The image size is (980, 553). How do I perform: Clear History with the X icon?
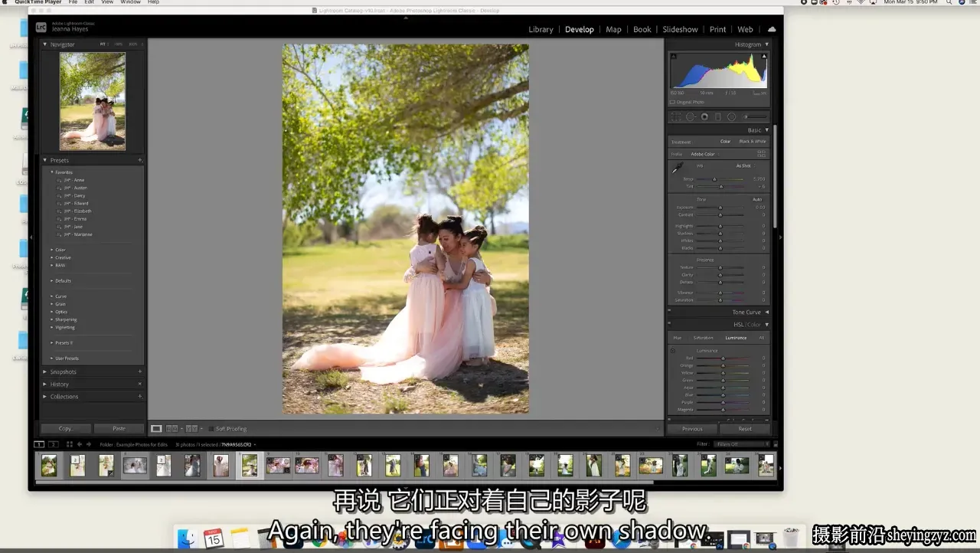pyautogui.click(x=139, y=384)
